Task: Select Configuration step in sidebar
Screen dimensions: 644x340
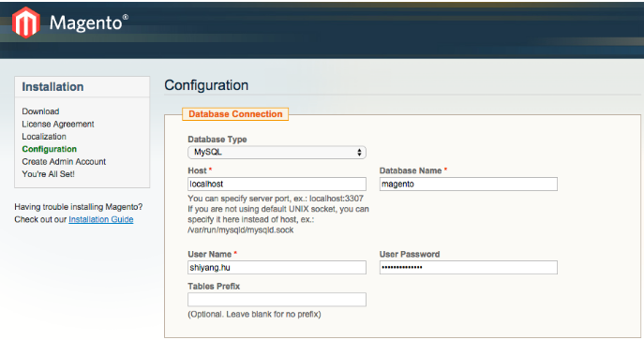Action: pyautogui.click(x=50, y=149)
